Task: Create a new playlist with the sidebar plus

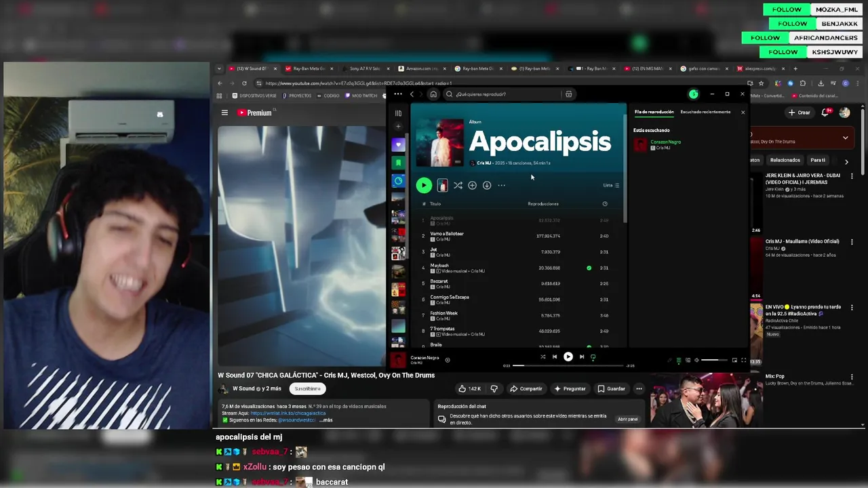Action: click(398, 127)
